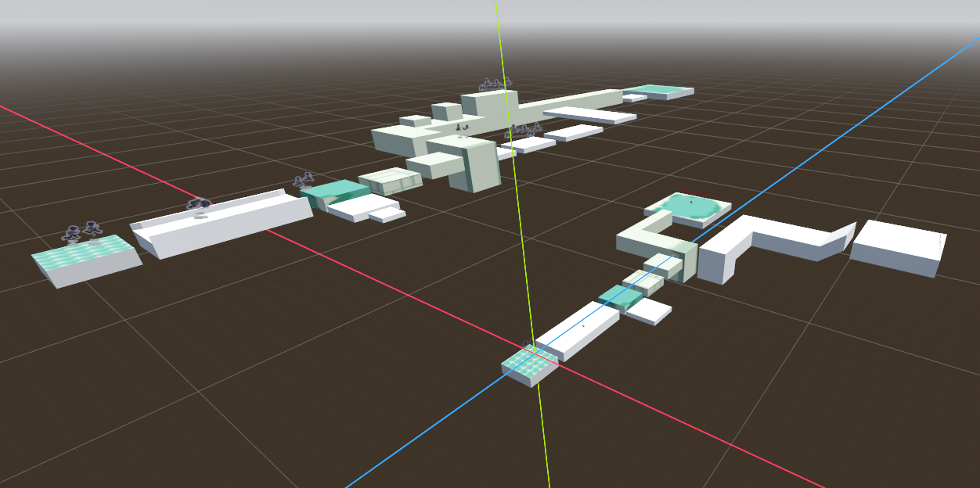Select the gizmo group above the white slabs by the green axis
980x488 pixels.
(525, 130)
